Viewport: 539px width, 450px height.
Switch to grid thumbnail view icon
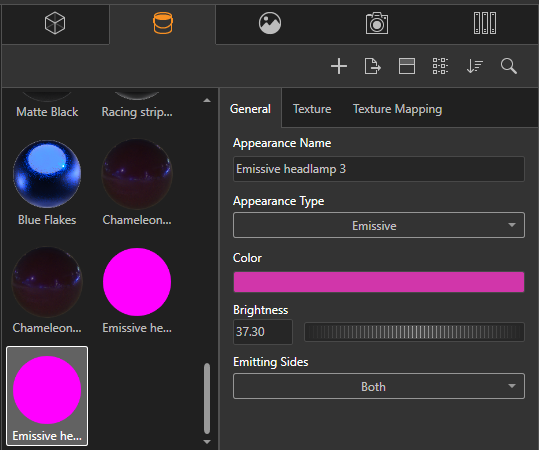(x=440, y=66)
